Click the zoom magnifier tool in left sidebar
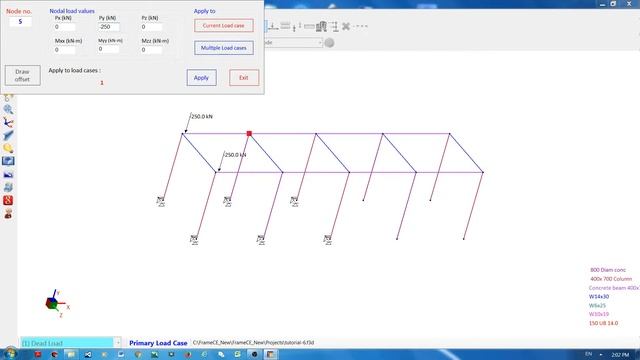This screenshot has height=360, width=640. point(8,109)
